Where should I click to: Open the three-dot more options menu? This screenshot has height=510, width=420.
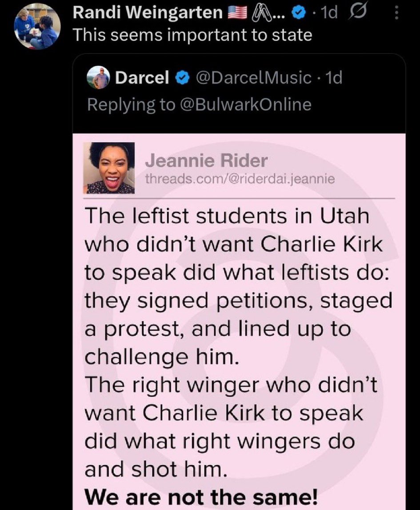tap(397, 15)
